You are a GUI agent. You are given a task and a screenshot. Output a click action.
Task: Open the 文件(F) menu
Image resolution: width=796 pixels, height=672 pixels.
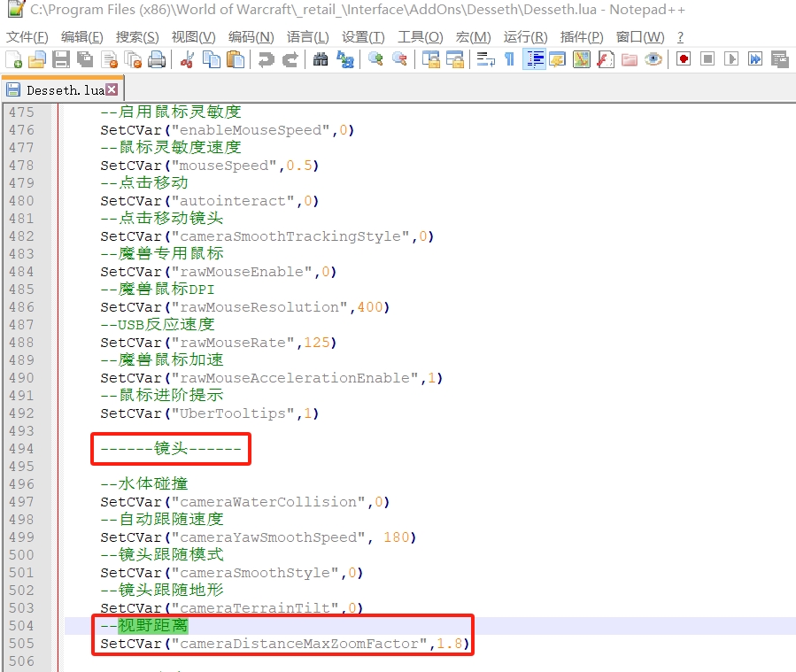(27, 36)
